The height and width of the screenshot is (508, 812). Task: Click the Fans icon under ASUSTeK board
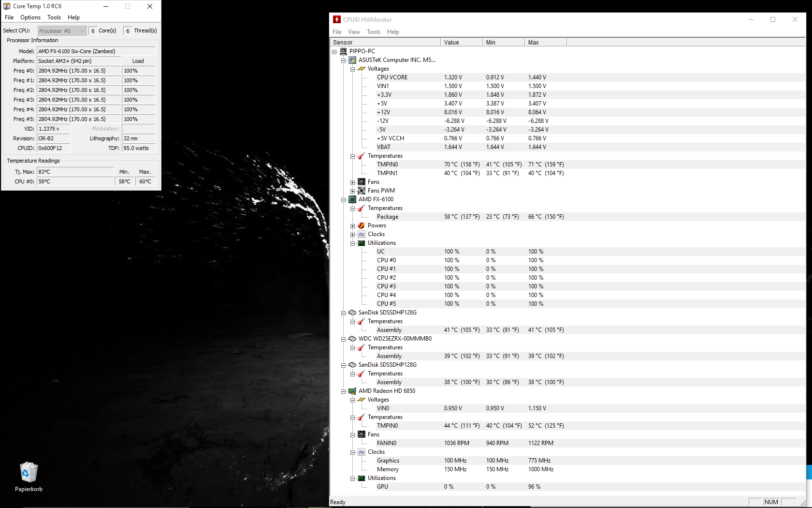coord(362,182)
